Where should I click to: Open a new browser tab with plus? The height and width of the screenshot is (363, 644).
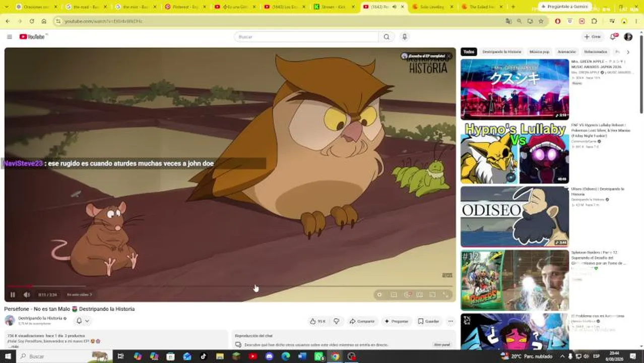point(513,7)
